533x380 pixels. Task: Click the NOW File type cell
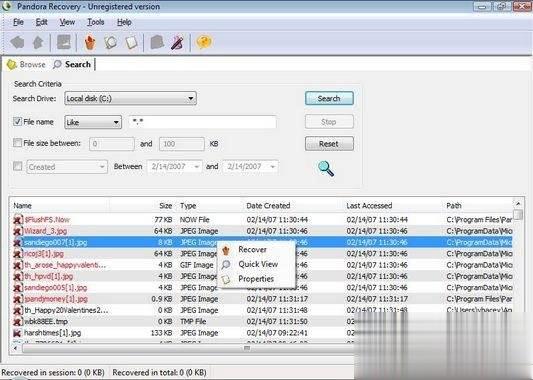194,220
